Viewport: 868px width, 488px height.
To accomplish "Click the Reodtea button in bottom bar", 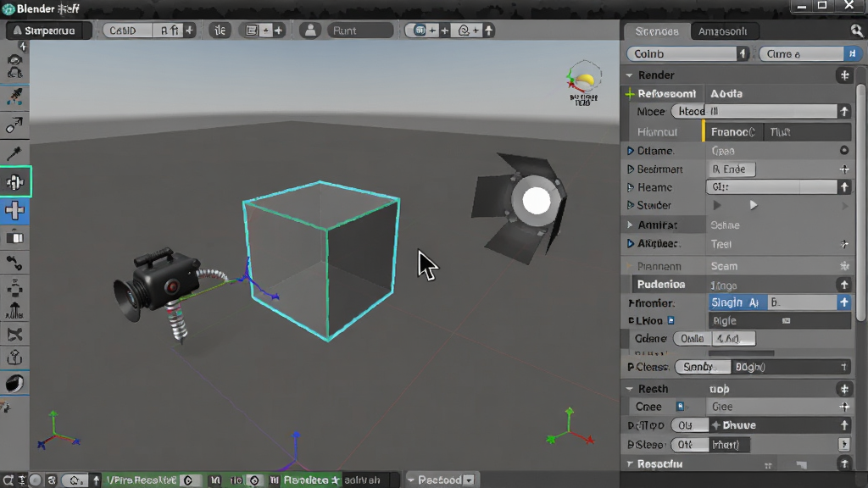I will click(x=311, y=480).
